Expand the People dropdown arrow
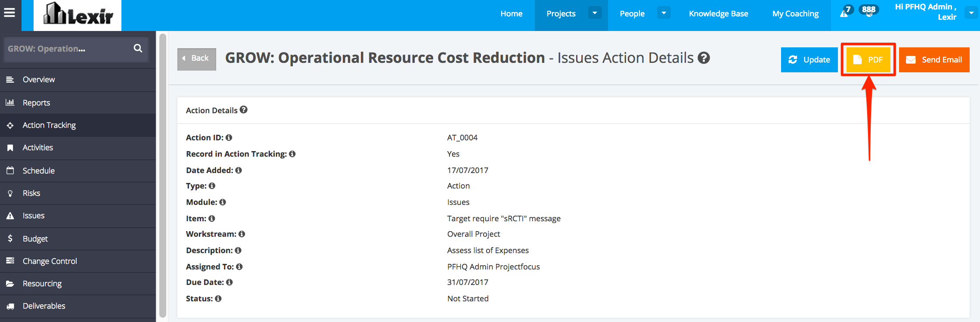This screenshot has width=980, height=322. click(x=664, y=13)
